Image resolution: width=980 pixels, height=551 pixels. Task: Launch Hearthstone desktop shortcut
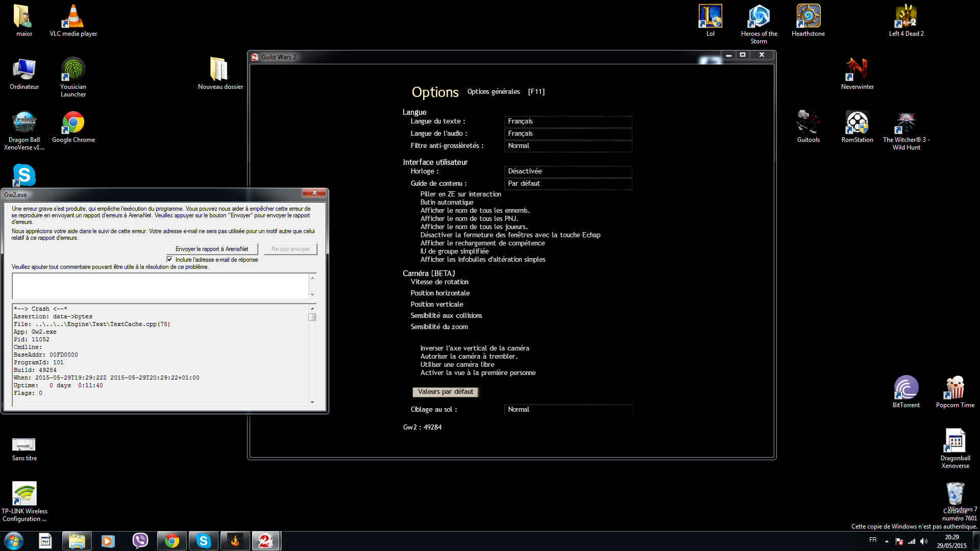coord(808,20)
